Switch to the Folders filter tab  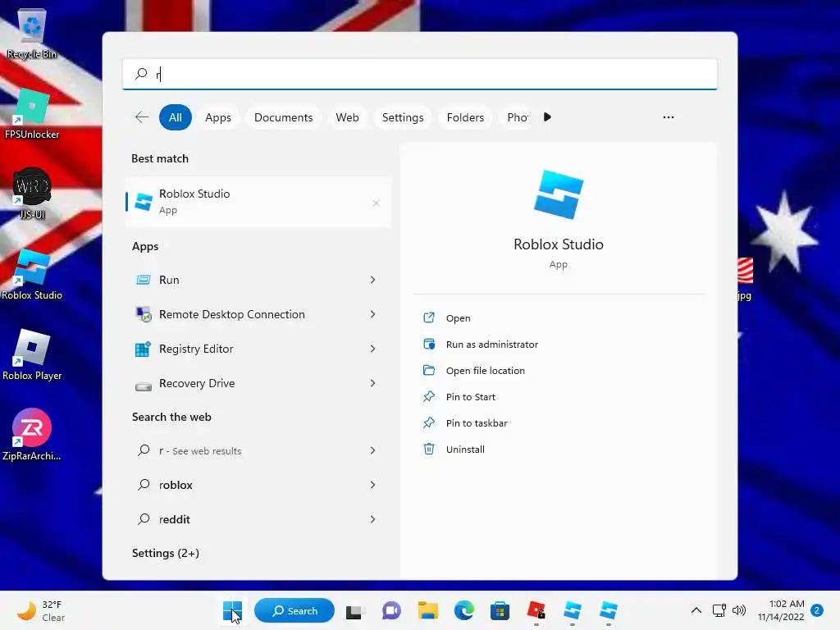[465, 117]
